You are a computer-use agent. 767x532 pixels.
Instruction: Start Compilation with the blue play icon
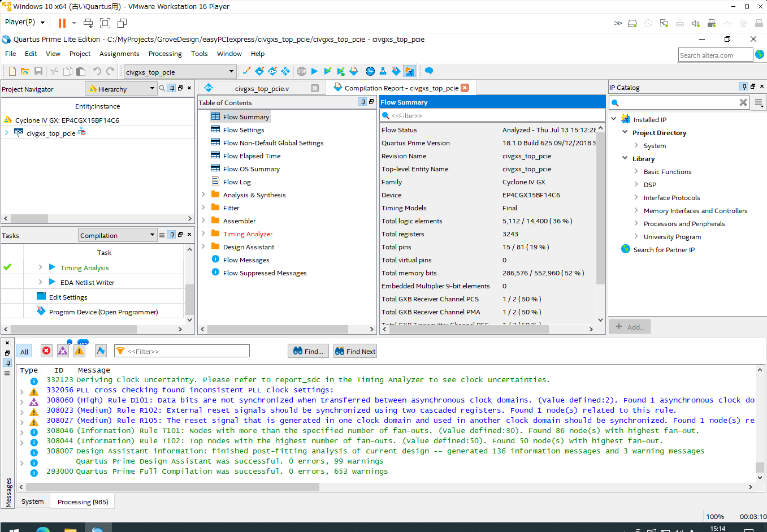coord(315,71)
